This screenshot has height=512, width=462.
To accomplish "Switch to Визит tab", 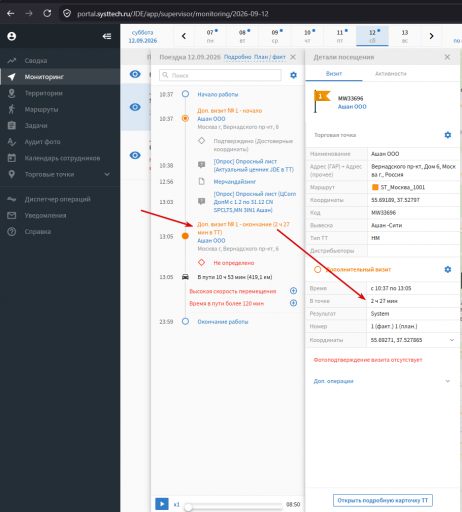I will point(334,74).
